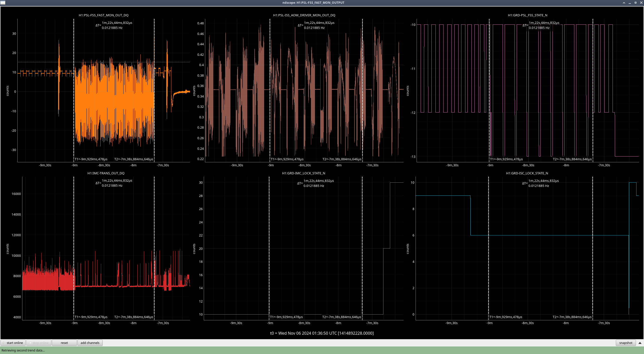Select the H1:PSL-FSS_FAST_MON_OUT_DQ plot title
The height and width of the screenshot is (354, 644).
pos(104,15)
